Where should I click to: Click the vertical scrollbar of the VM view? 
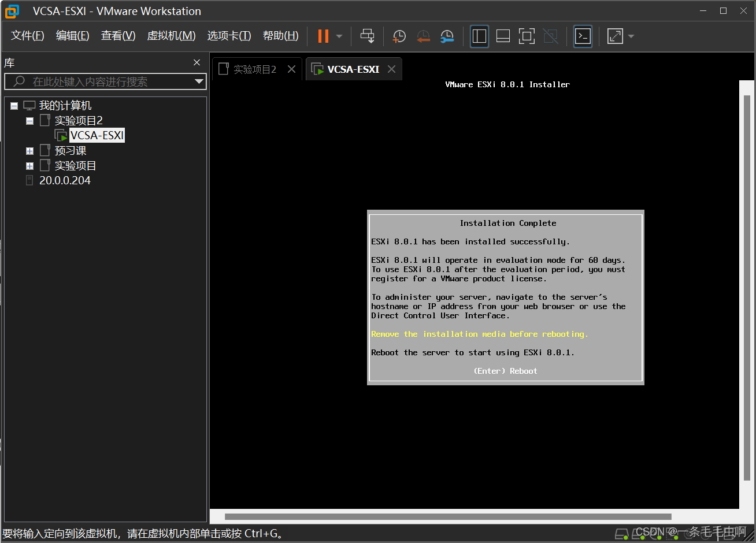(747, 288)
